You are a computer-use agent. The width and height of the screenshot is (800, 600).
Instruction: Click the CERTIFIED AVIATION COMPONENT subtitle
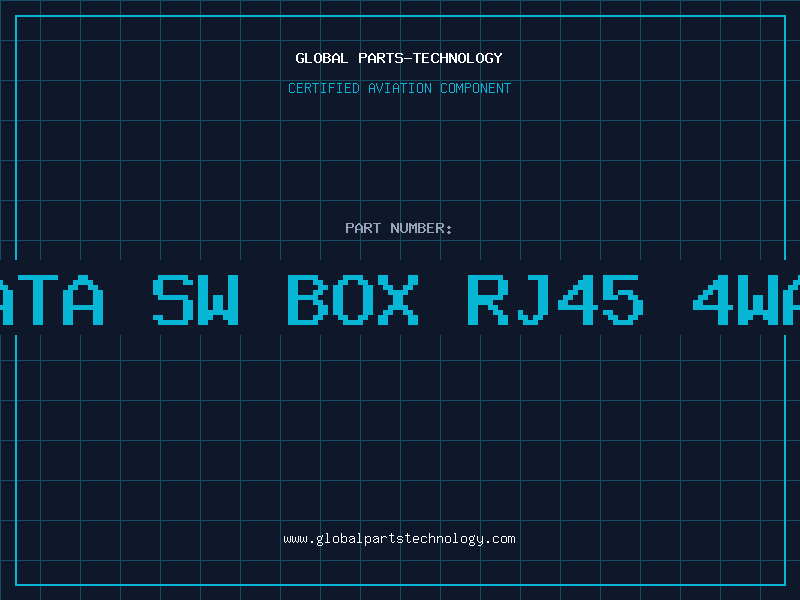tap(399, 88)
